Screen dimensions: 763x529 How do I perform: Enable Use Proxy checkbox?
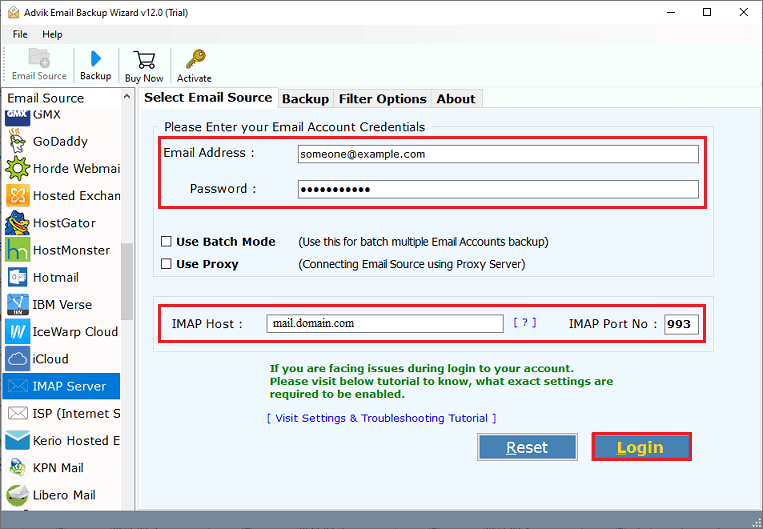click(166, 264)
